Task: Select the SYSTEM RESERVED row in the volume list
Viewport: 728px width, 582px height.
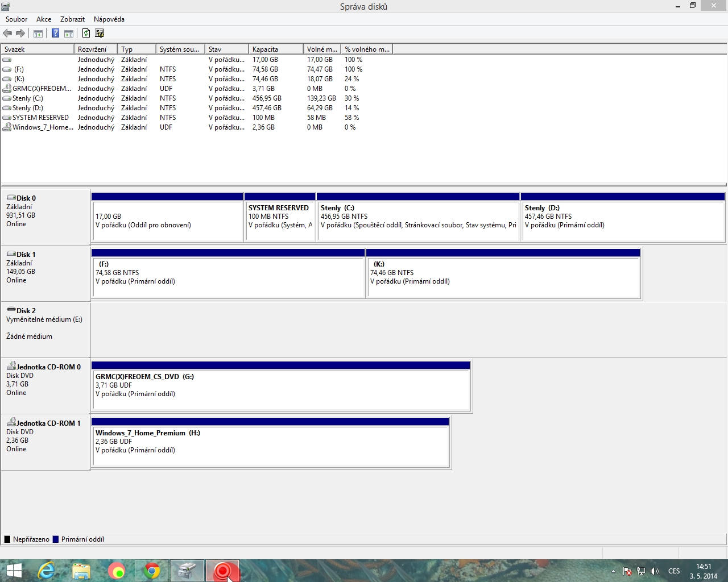Action: point(40,118)
